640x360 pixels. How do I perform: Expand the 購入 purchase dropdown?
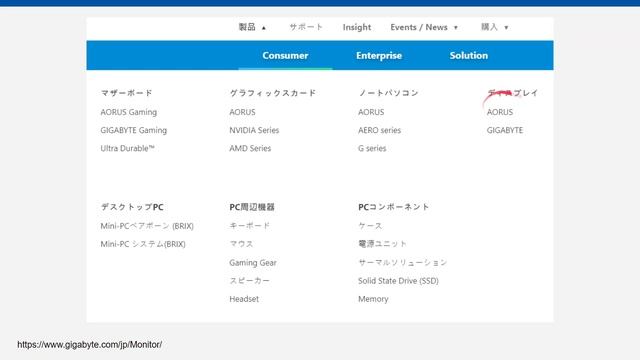tap(495, 27)
